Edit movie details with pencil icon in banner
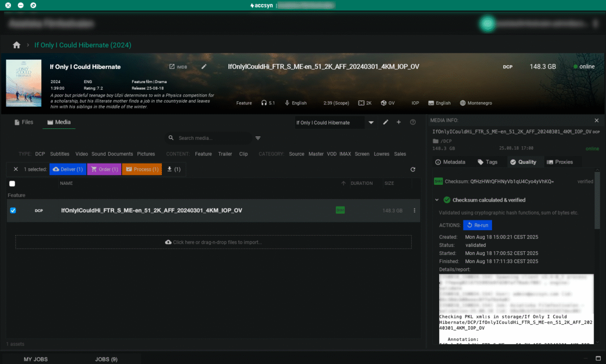 (204, 66)
